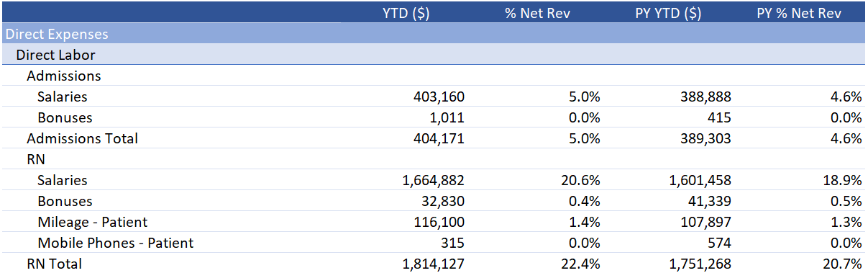
Task: Select RN Total PY percentage 20.7%
Action: pos(846,264)
